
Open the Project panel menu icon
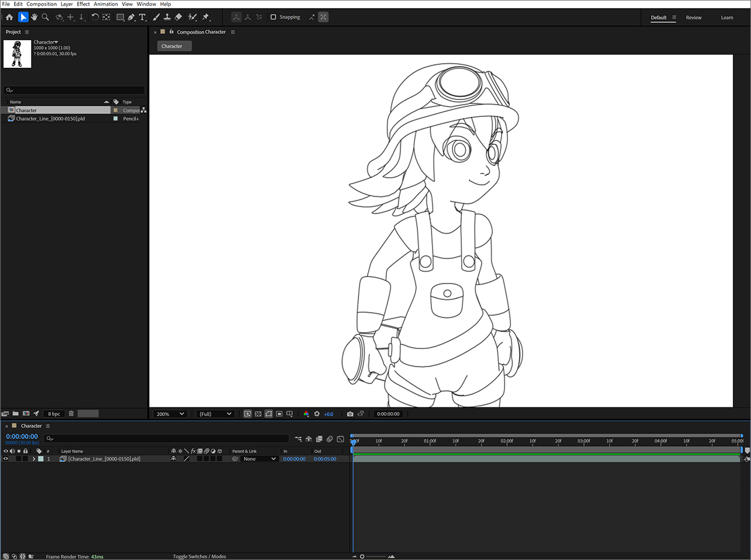27,32
